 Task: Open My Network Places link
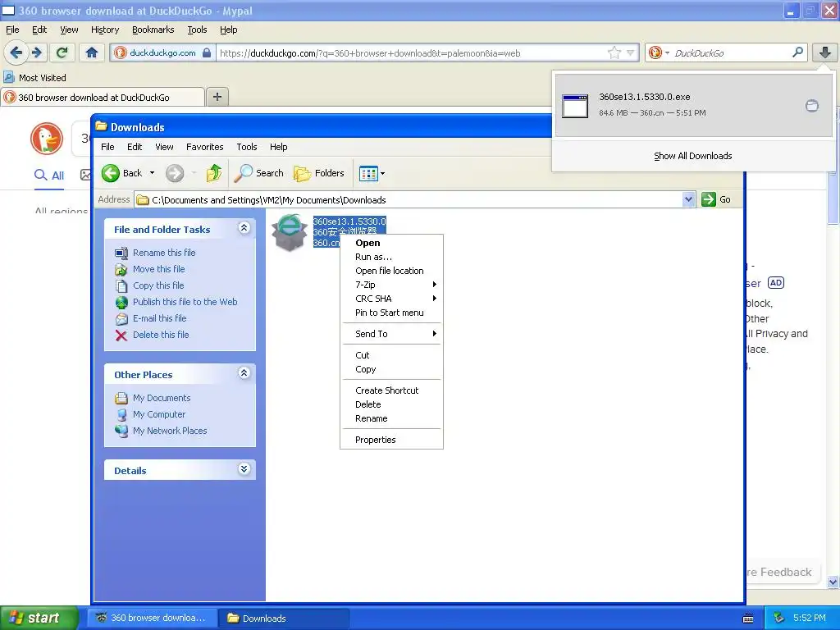[x=170, y=431]
